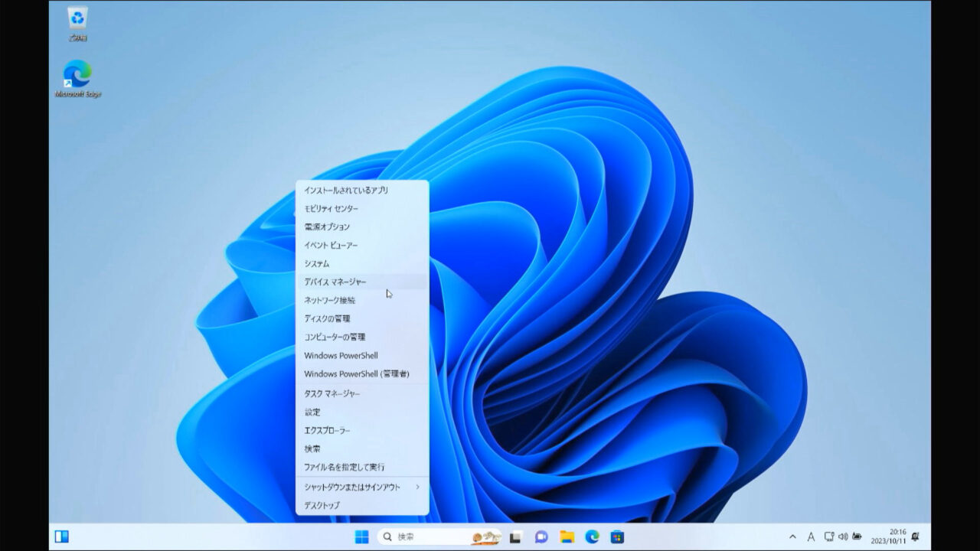
Task: Open the Recycle Bin desktop icon
Action: tap(77, 23)
